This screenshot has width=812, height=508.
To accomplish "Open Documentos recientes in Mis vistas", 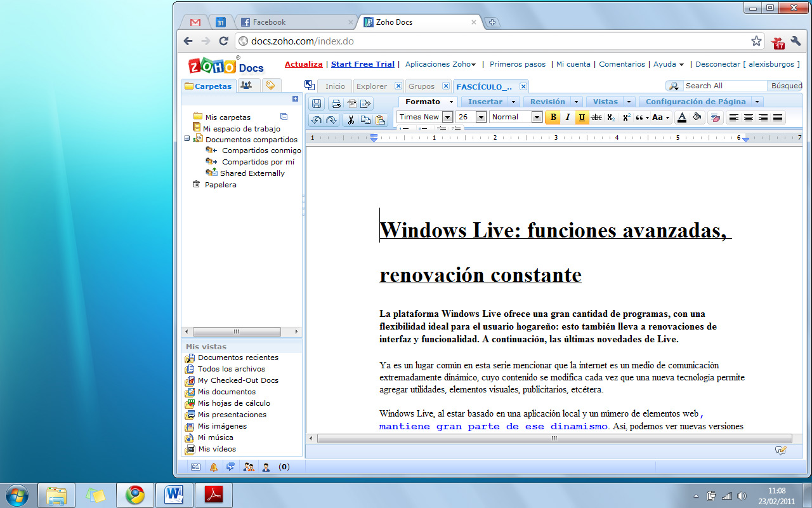I will tap(238, 358).
